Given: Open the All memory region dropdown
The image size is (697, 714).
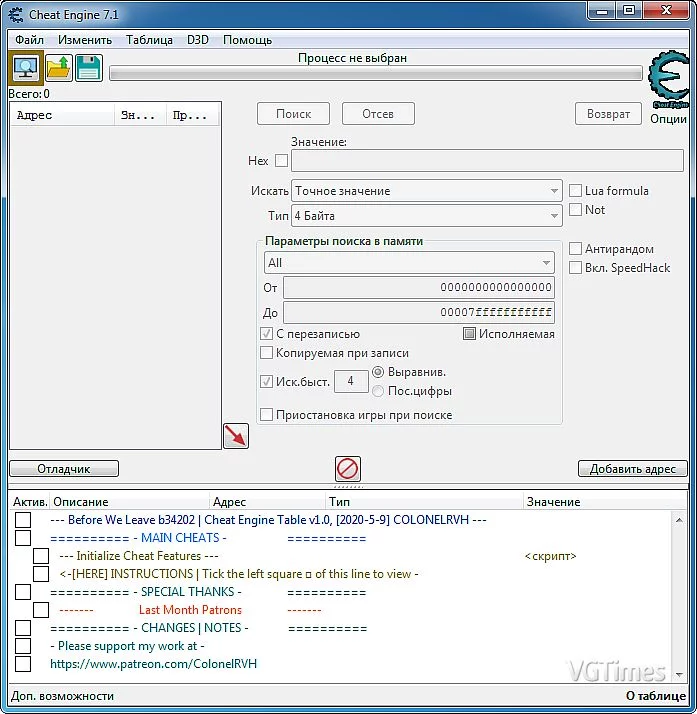Looking at the screenshot, I should pos(409,263).
